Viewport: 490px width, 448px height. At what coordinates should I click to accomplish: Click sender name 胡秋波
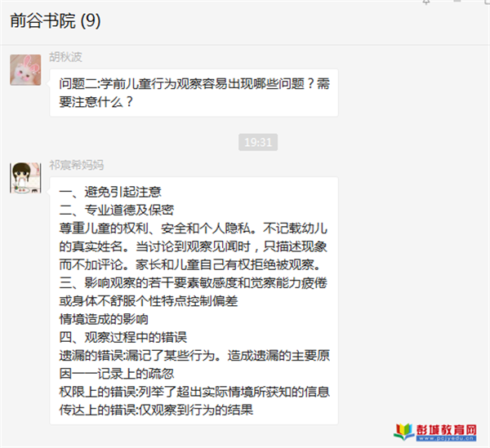coord(65,57)
